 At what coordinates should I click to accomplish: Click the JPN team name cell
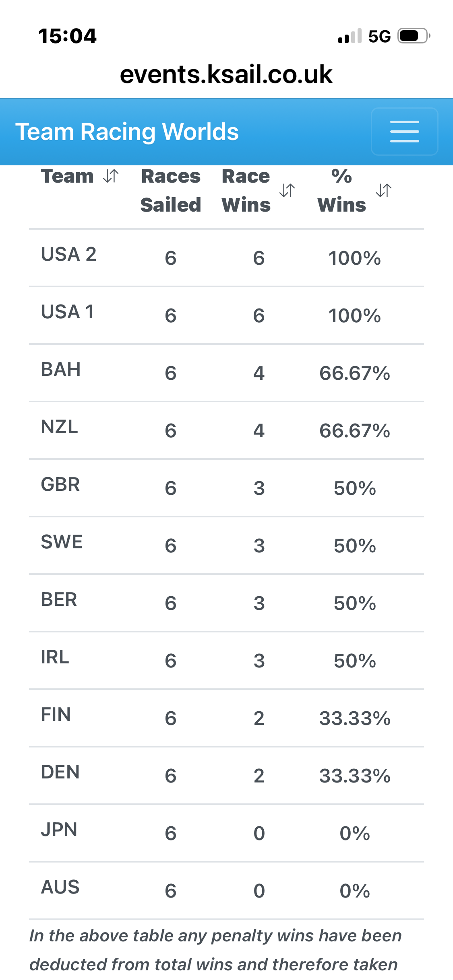[59, 830]
